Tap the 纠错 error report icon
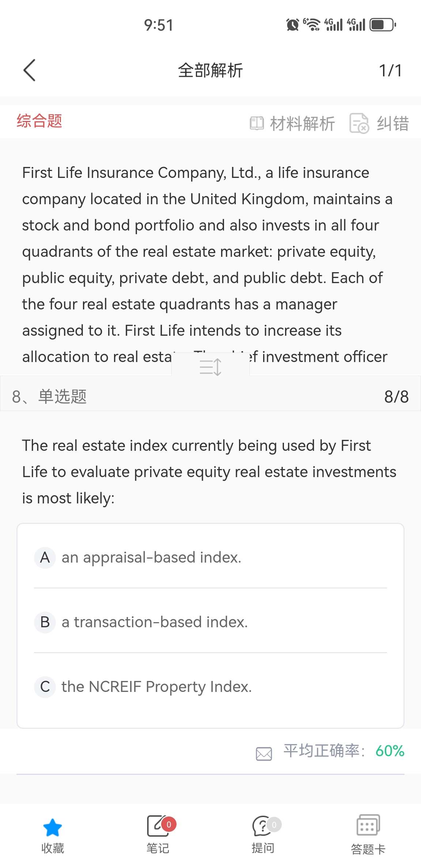The image size is (421, 868). (x=359, y=123)
